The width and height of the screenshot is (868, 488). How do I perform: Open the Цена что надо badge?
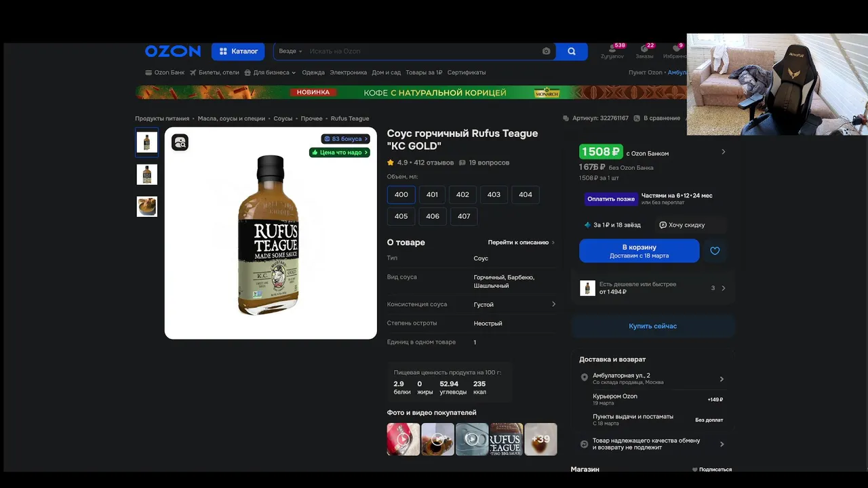click(340, 152)
